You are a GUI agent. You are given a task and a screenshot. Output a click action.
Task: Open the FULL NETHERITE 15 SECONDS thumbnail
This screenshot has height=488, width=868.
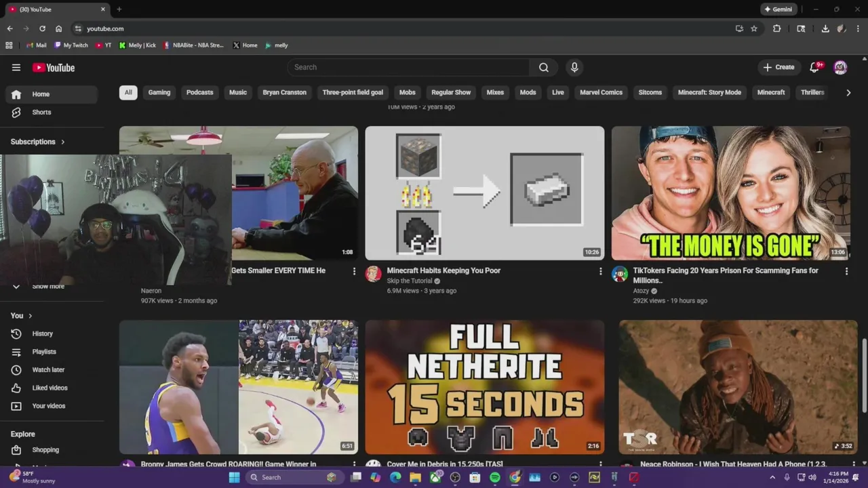[485, 387]
